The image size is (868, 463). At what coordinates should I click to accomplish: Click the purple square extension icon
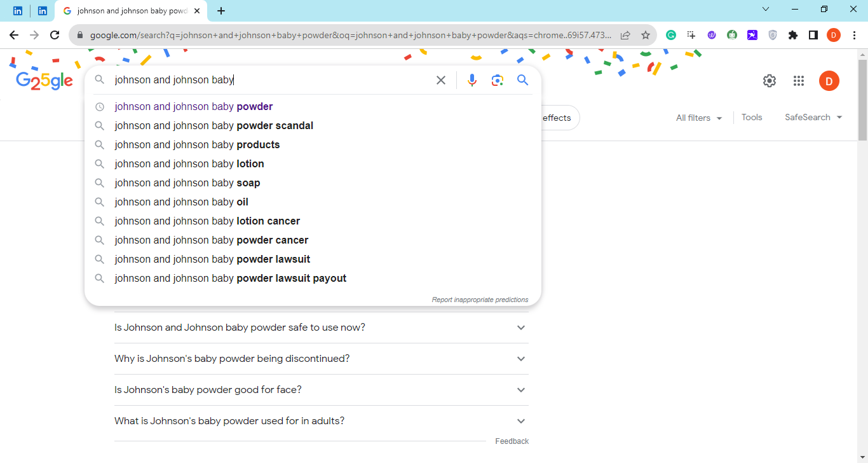point(752,35)
